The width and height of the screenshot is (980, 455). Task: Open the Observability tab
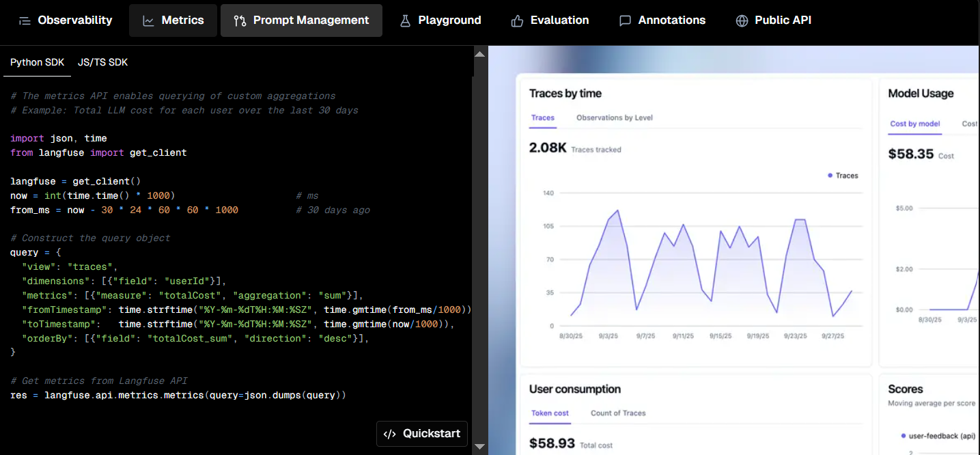pyautogui.click(x=66, y=20)
